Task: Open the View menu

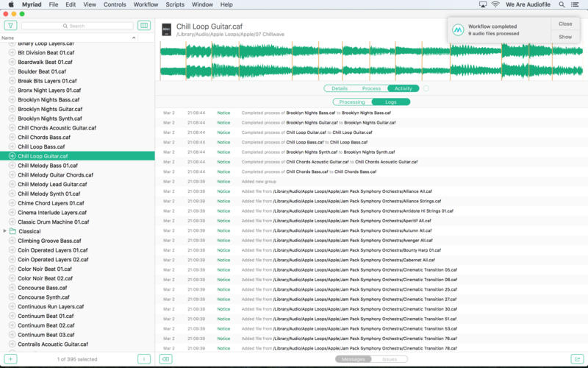Action: (x=90, y=4)
